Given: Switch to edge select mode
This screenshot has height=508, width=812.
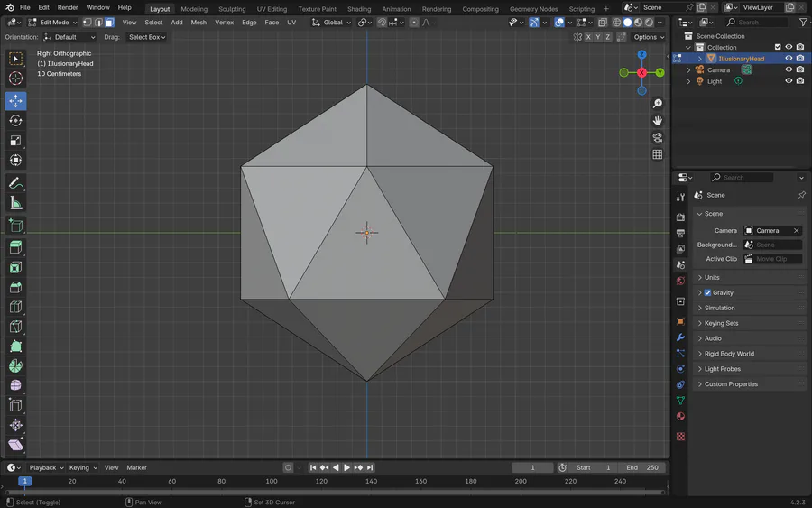Looking at the screenshot, I should pyautogui.click(x=98, y=23).
